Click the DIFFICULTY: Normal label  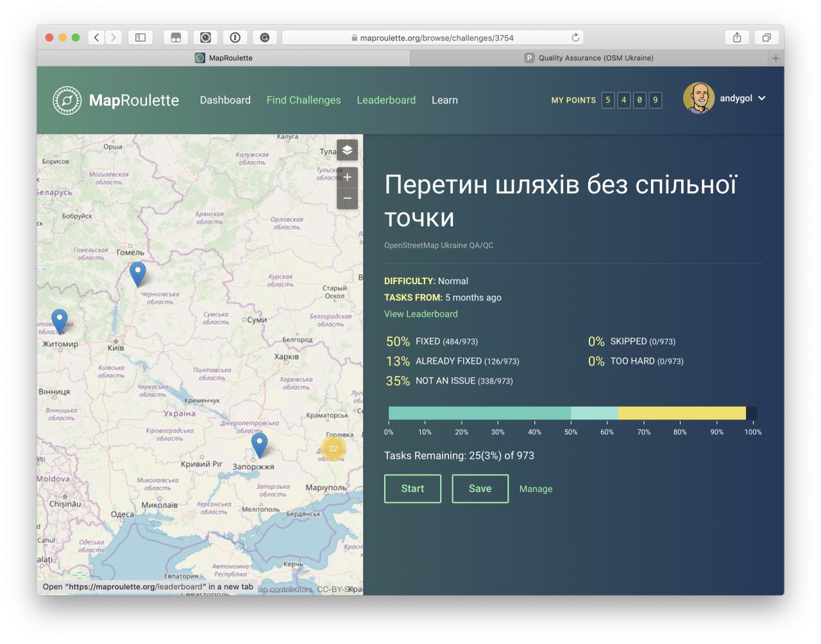(x=426, y=281)
